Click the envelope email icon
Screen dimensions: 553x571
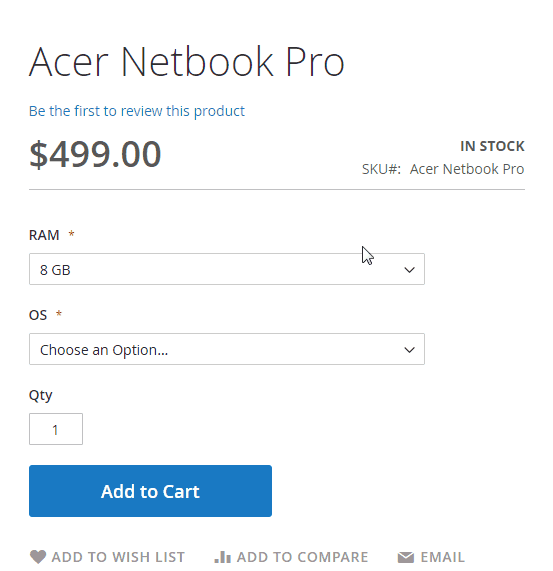(406, 557)
